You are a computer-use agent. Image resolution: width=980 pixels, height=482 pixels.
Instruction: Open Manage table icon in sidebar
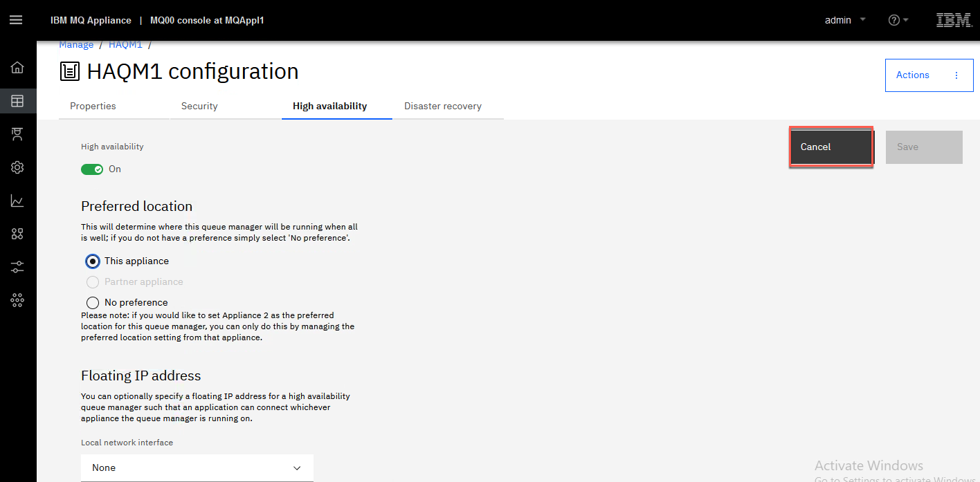[x=17, y=101]
